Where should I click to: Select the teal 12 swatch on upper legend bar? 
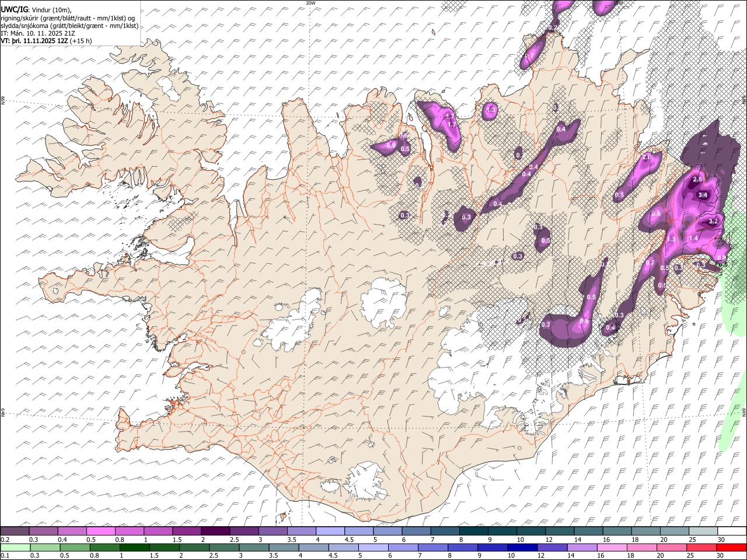560,531
